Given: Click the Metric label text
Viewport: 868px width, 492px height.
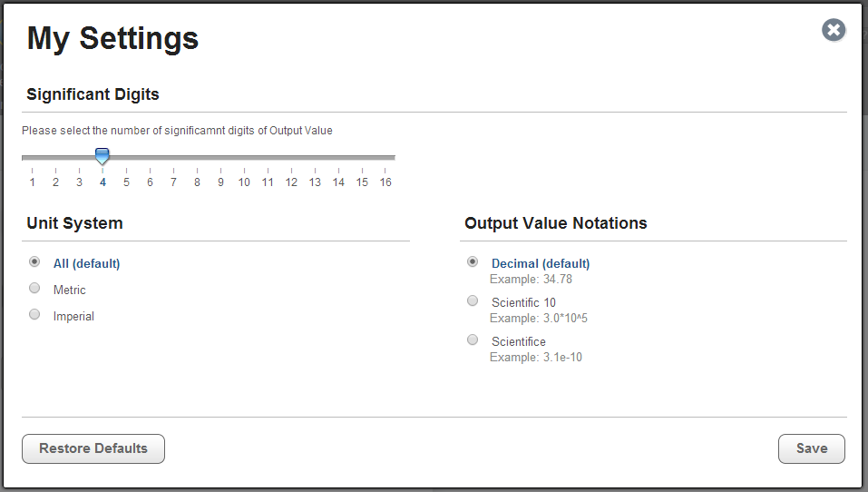Looking at the screenshot, I should 70,290.
